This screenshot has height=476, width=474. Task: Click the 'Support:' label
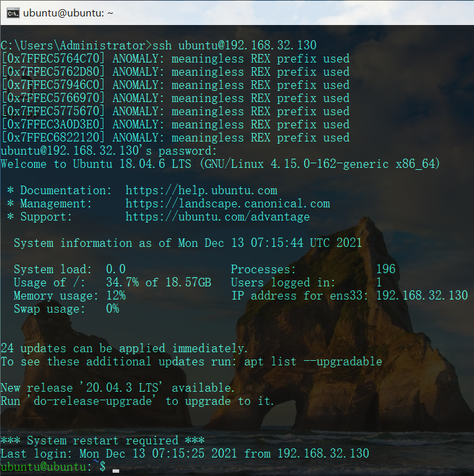[x=46, y=217]
